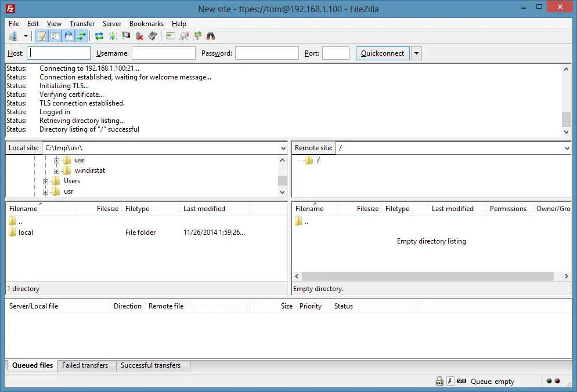Open the Remote site path dropdown
Screen dimensions: 577x392
[x=567, y=148]
